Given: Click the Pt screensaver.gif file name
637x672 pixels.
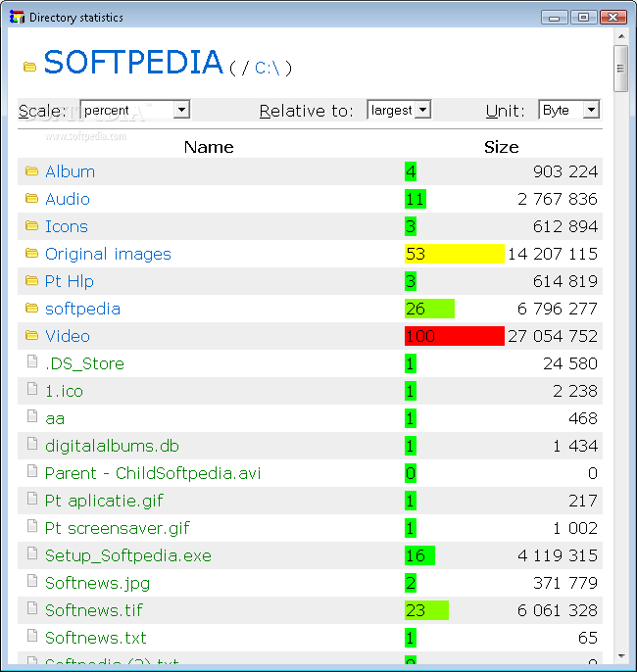Looking at the screenshot, I should [118, 528].
